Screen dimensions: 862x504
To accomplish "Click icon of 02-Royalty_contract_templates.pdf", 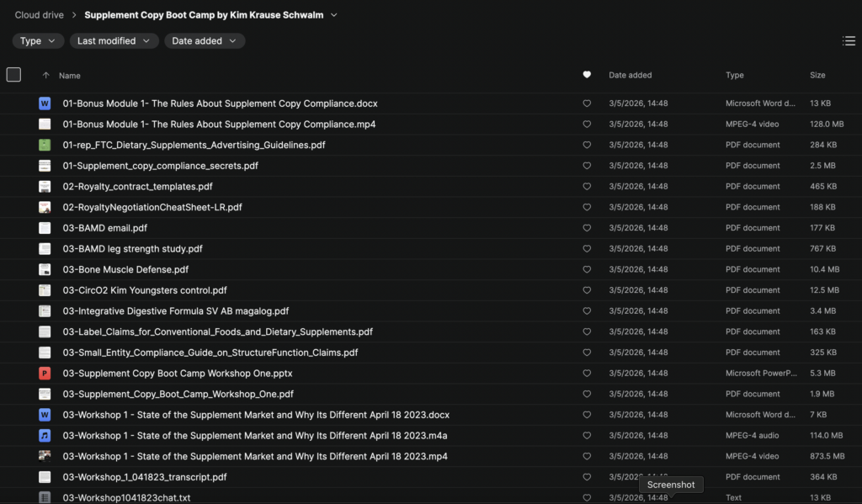I will pos(45,186).
